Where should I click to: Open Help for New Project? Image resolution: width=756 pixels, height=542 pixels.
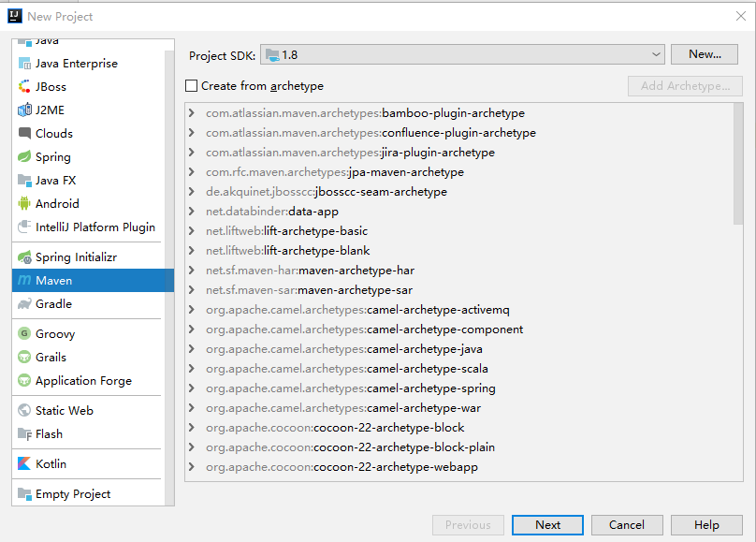pos(706,524)
